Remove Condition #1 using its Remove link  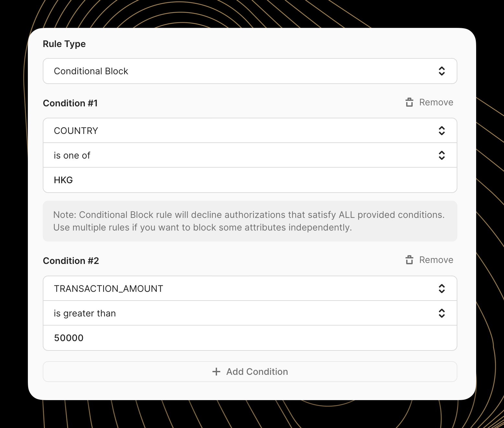tap(436, 102)
